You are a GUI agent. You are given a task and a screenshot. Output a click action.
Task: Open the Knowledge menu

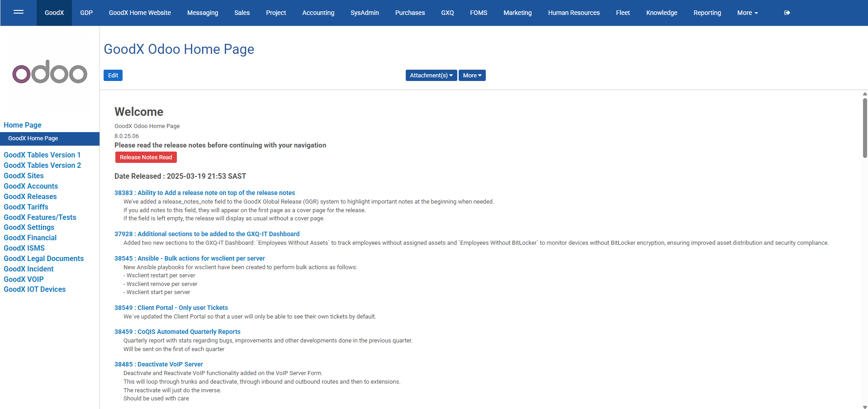click(x=662, y=13)
